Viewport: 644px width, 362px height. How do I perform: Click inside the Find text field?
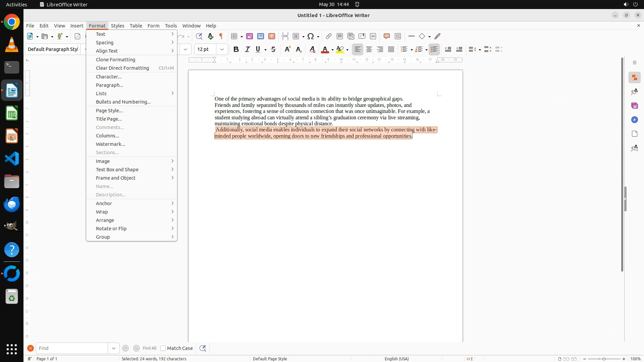pos(72,348)
